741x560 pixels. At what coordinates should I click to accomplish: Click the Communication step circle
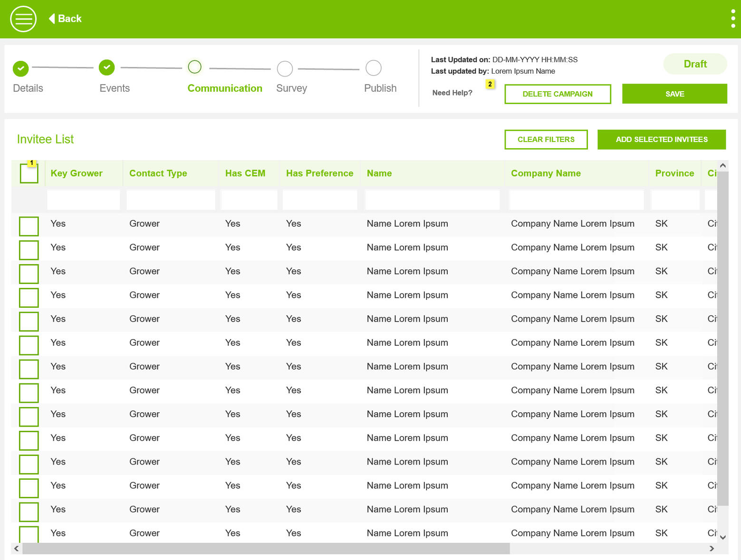(195, 67)
